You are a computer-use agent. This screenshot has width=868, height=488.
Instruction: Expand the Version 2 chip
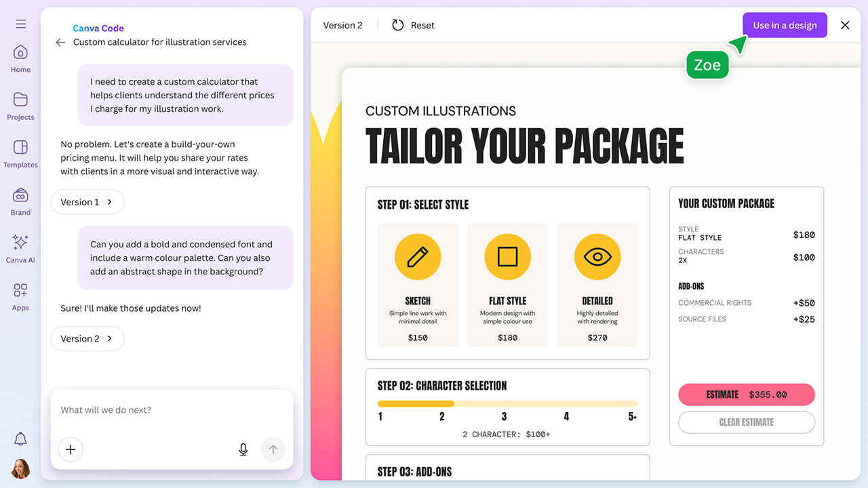click(x=87, y=339)
